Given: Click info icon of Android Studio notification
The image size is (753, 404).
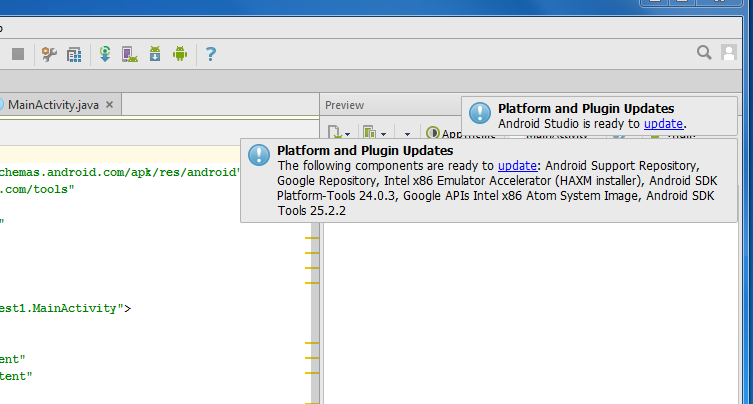Looking at the screenshot, I should click(480, 113).
